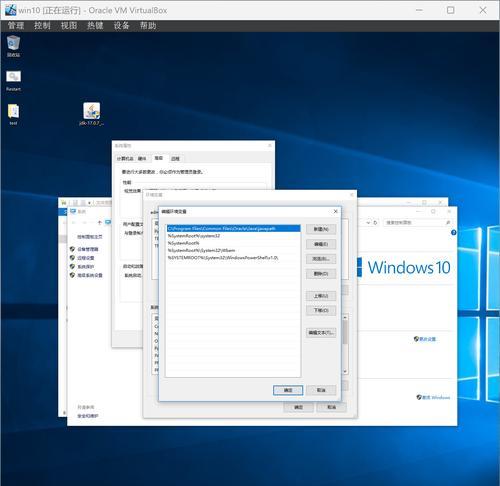
Task: Expand the address bar history dropdown arrow
Action: [x=368, y=222]
